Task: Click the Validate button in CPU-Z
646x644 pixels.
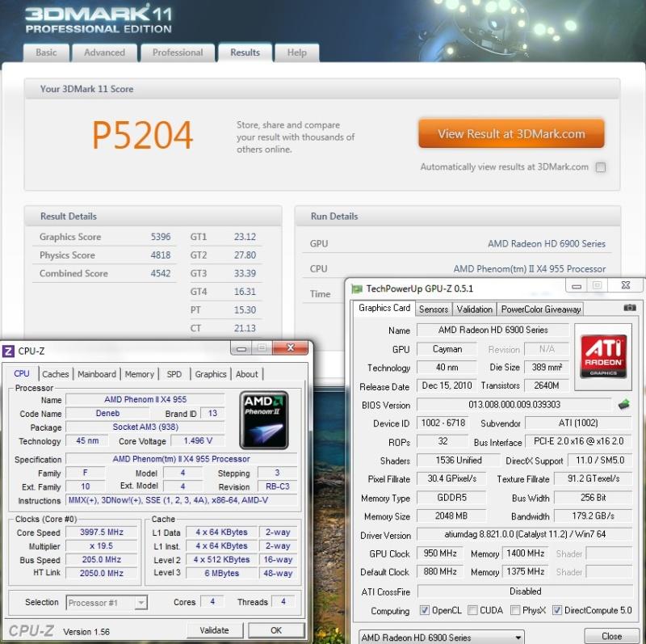Action: pos(214,630)
